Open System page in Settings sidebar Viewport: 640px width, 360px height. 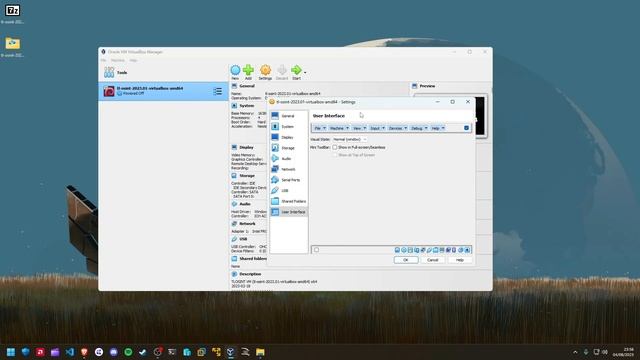click(289, 127)
